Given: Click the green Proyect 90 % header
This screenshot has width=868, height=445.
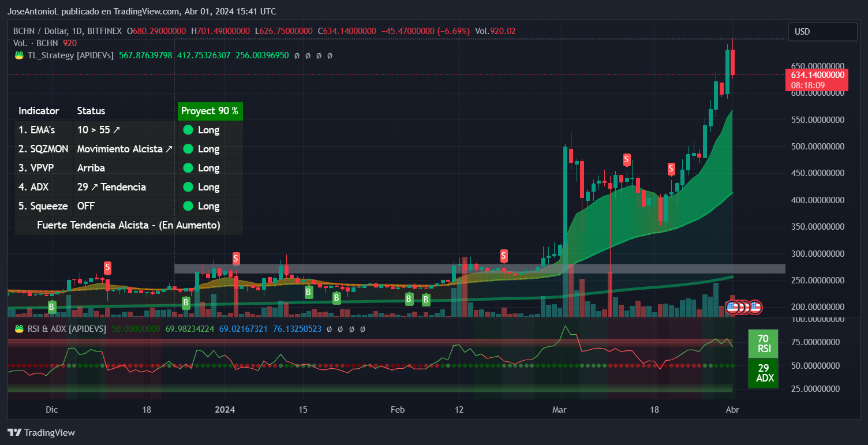Looking at the screenshot, I should pyautogui.click(x=209, y=111).
